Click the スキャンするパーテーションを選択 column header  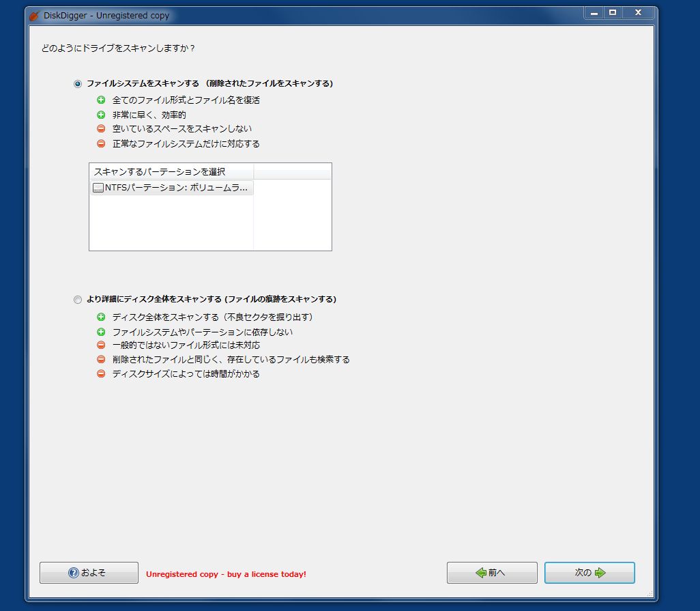[x=171, y=171]
